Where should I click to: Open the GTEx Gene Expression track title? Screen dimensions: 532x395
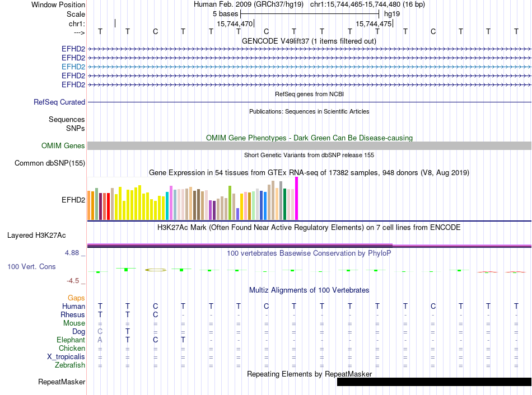point(309,172)
